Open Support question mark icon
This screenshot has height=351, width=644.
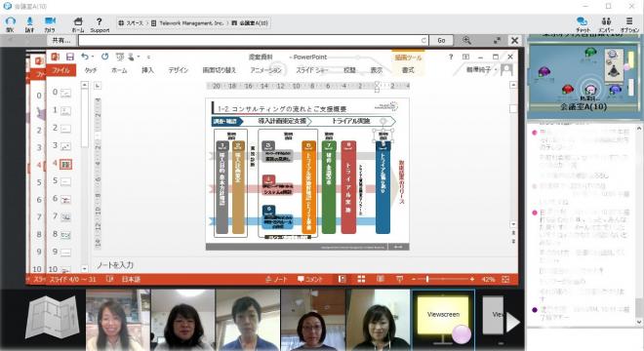(99, 20)
